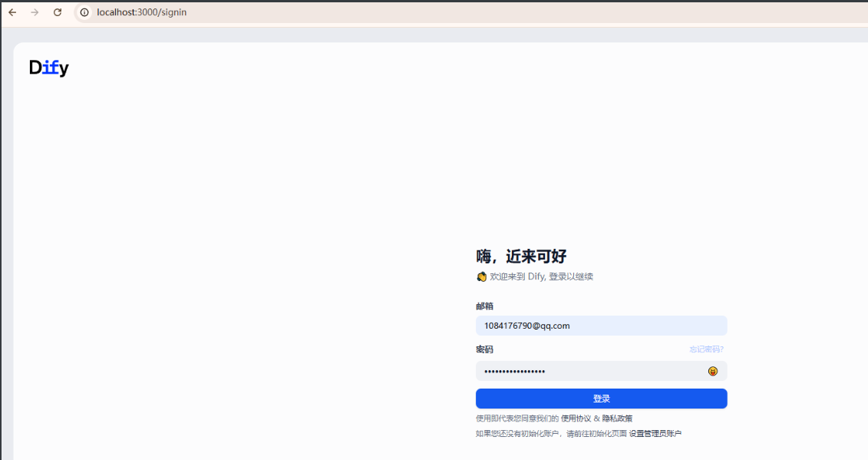Reload the page with the refresh icon
This screenshot has width=868, height=460.
point(58,12)
